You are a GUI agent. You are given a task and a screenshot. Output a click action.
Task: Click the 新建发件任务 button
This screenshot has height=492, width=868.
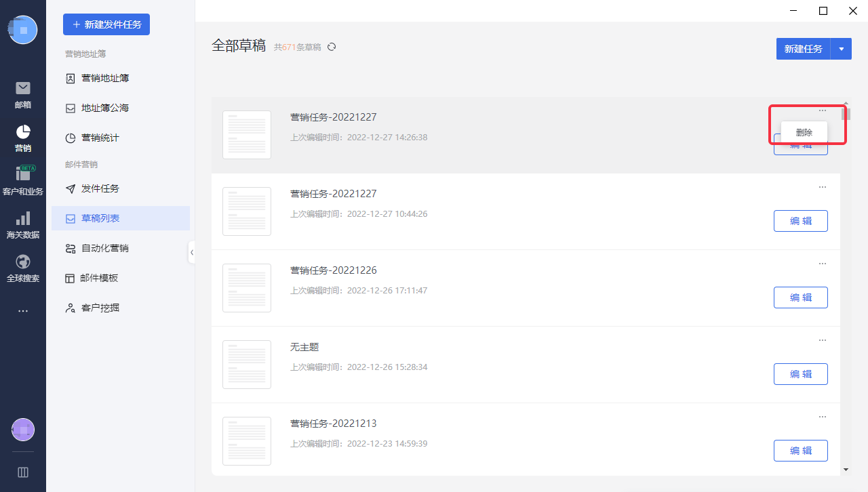[x=106, y=24]
